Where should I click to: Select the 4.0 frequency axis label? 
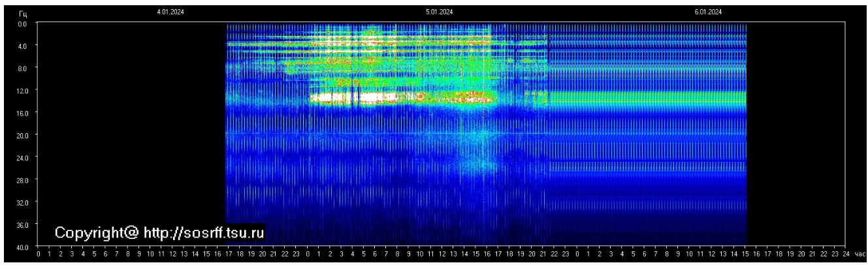[x=23, y=46]
